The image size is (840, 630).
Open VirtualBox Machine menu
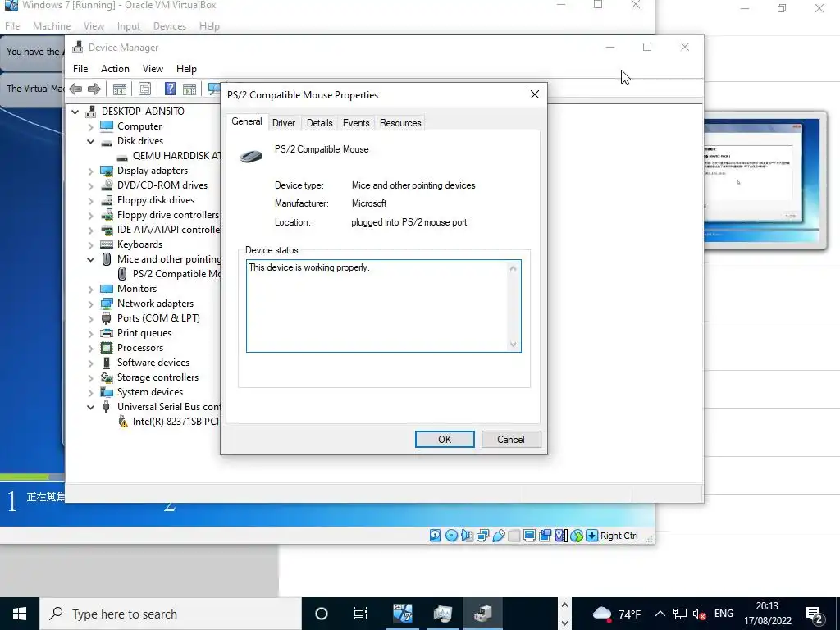(52, 25)
